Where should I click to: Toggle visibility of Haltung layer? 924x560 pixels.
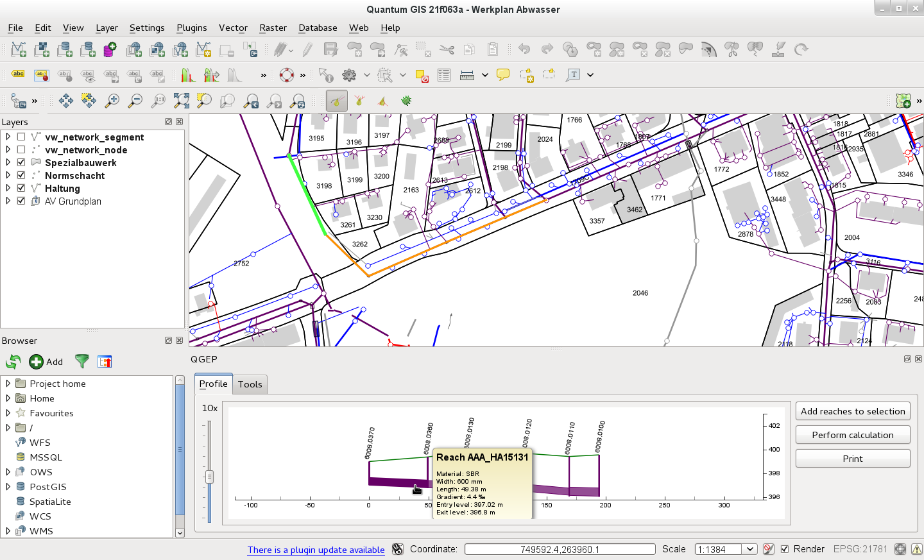click(x=21, y=188)
